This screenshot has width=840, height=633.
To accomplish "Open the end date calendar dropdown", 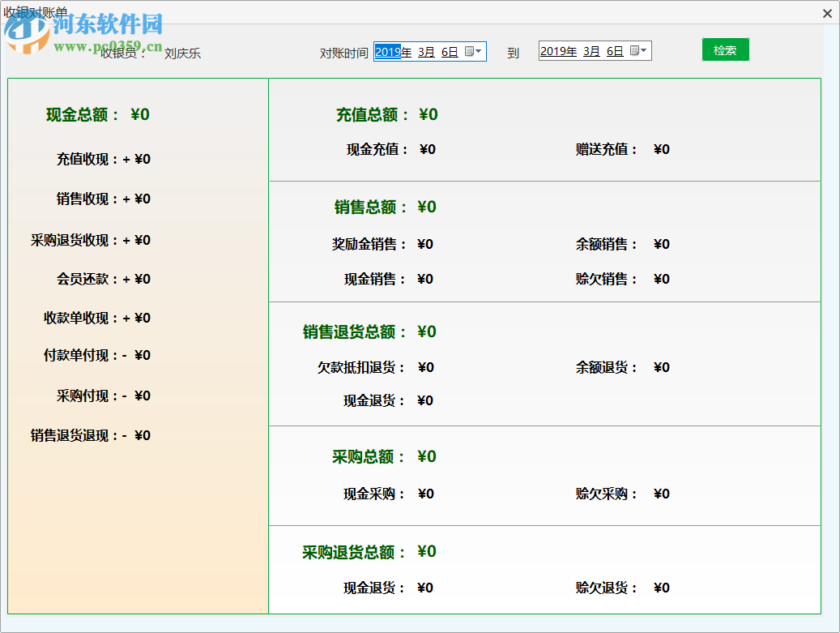I will coord(639,51).
